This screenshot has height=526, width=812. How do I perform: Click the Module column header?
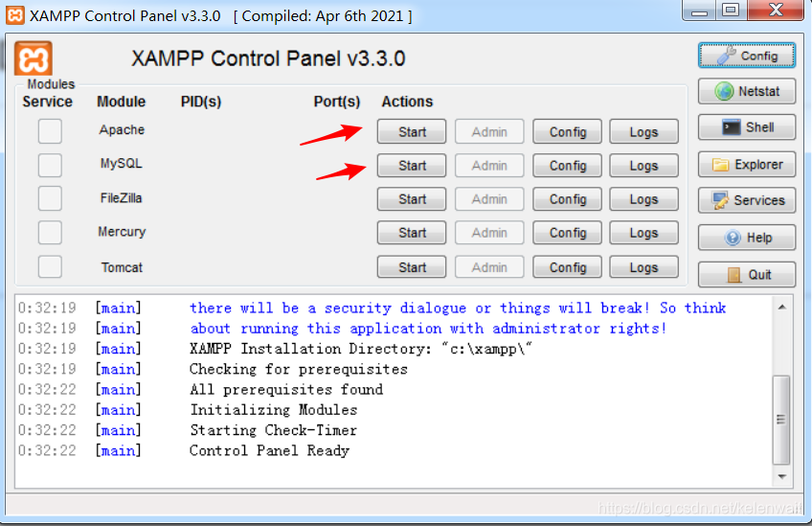(122, 101)
